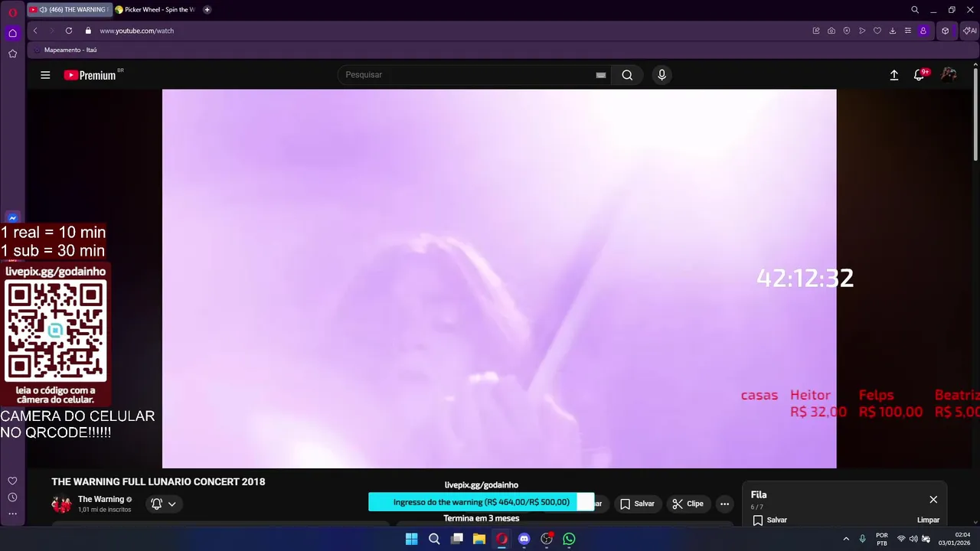
Task: Open the ad blocker shield icon
Action: pyautogui.click(x=847, y=31)
